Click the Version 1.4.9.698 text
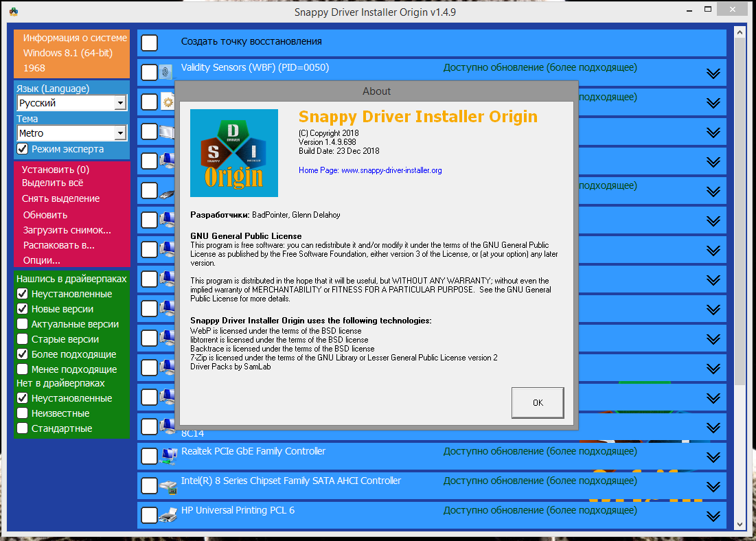 [328, 141]
